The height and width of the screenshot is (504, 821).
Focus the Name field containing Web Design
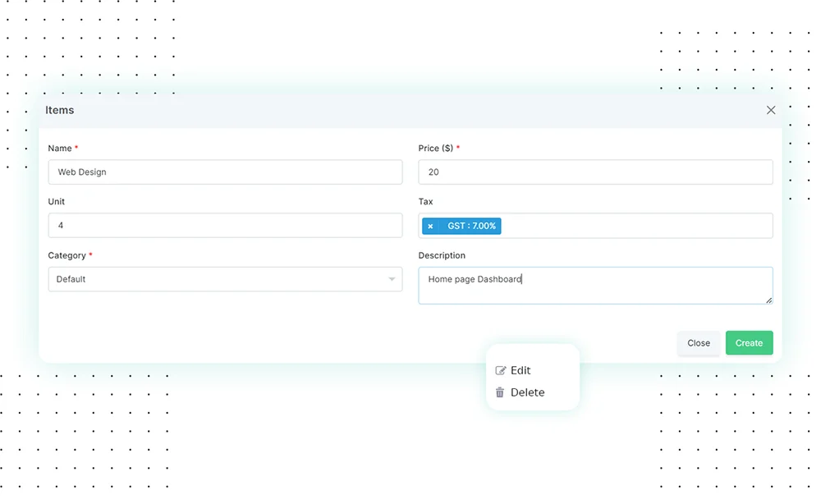pyautogui.click(x=225, y=172)
